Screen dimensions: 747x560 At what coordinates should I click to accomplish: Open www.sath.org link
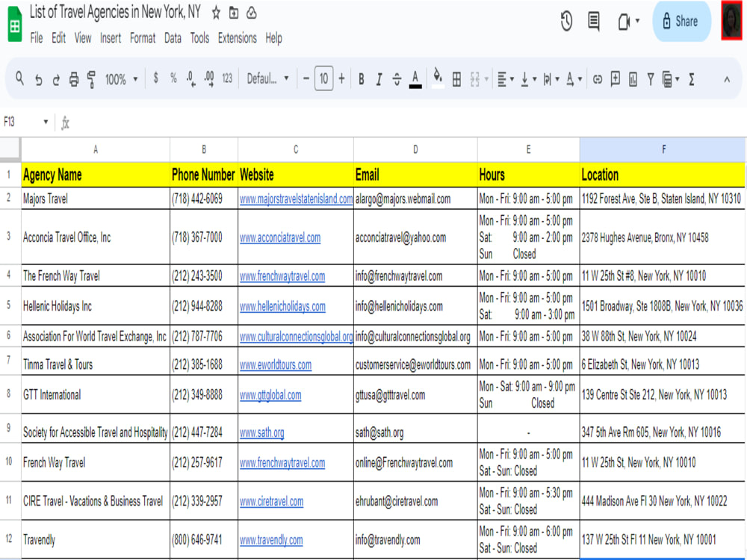coord(262,432)
